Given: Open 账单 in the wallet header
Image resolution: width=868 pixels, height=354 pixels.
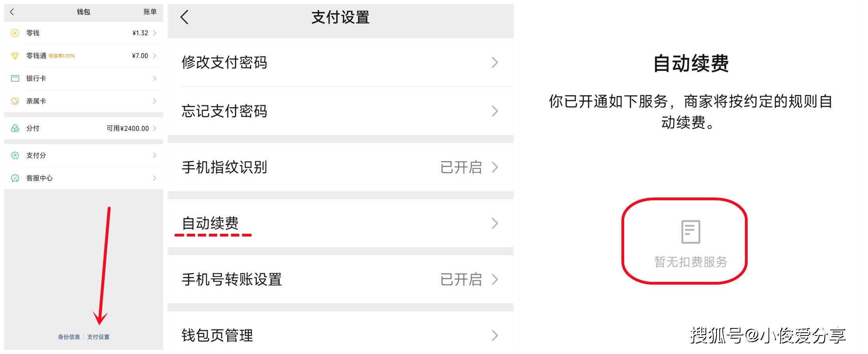Looking at the screenshot, I should point(150,12).
